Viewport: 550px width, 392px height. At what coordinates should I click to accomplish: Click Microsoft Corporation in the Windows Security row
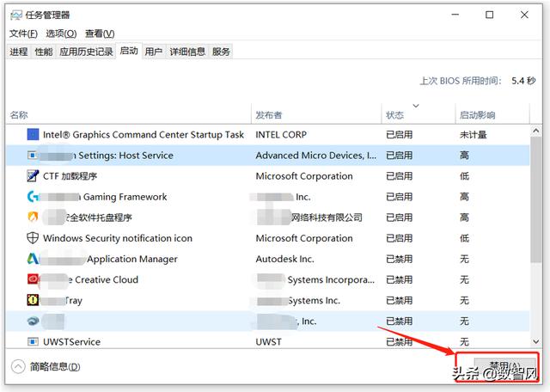pyautogui.click(x=304, y=238)
